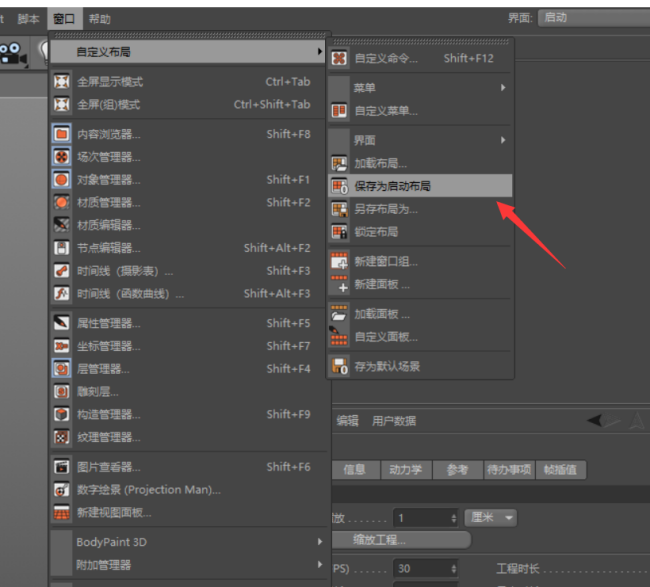Switch to the 动力学 tab
The image size is (650, 587).
406,470
